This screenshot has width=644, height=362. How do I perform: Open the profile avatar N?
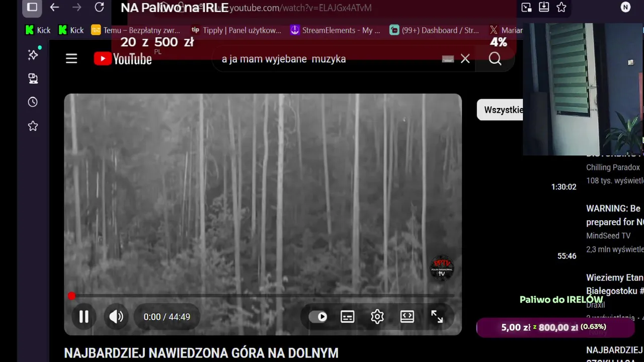click(625, 7)
